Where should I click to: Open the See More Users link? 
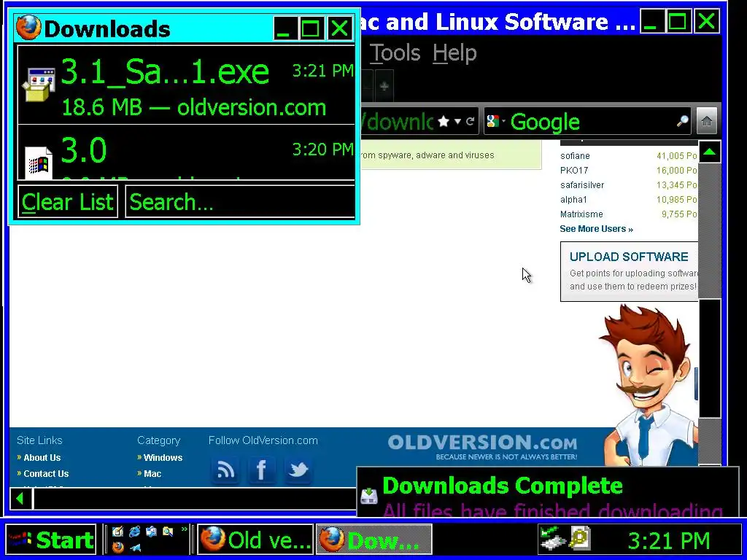[x=597, y=229]
